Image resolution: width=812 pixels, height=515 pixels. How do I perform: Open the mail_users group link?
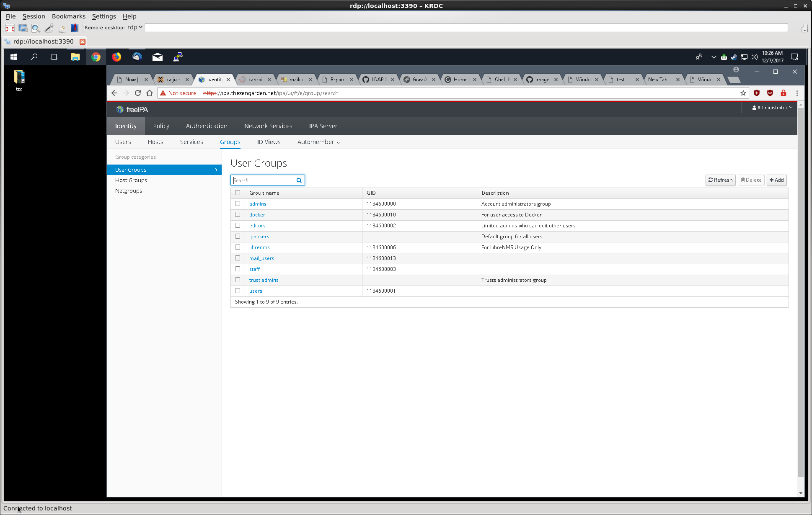pyautogui.click(x=262, y=258)
